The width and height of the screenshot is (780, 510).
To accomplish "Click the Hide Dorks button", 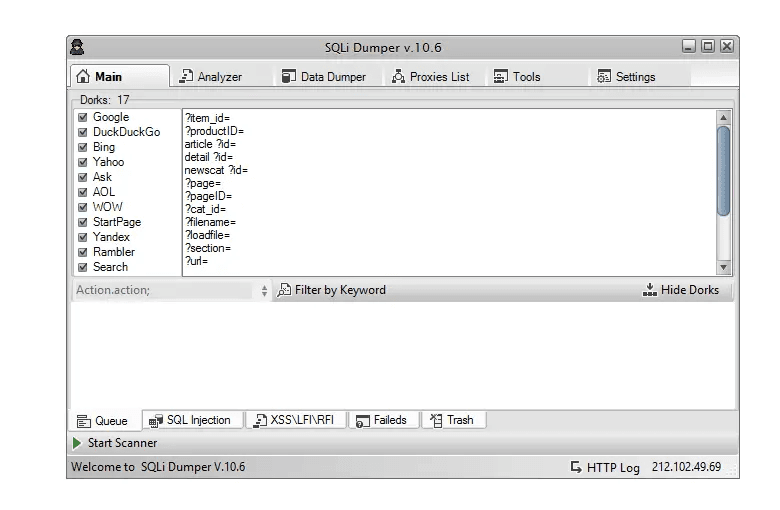I will point(681,290).
